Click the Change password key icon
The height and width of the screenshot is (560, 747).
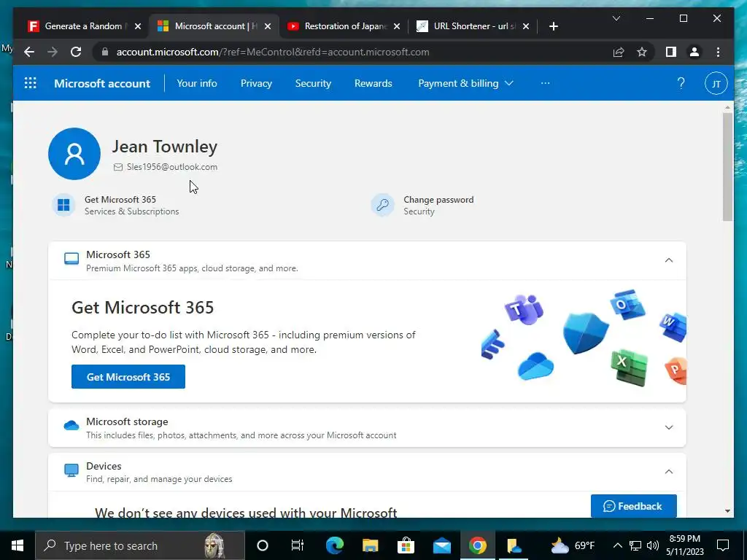point(382,205)
